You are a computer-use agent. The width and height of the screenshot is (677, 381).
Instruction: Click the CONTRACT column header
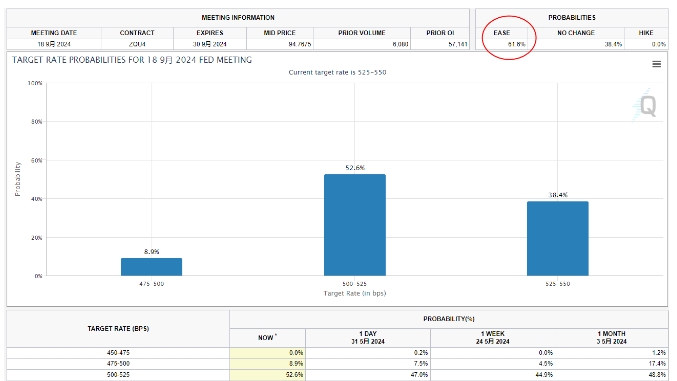click(137, 33)
